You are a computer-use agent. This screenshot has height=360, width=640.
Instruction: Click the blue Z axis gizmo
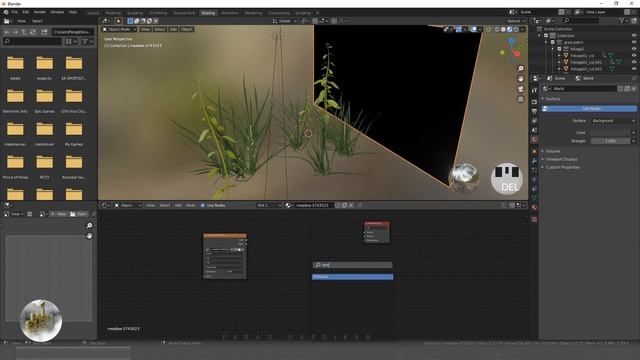coord(511,41)
